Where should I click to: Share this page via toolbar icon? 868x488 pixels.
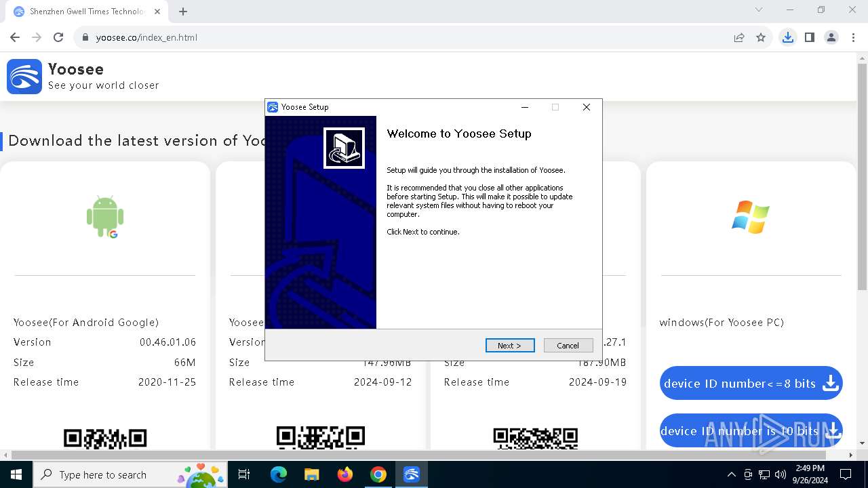point(739,37)
